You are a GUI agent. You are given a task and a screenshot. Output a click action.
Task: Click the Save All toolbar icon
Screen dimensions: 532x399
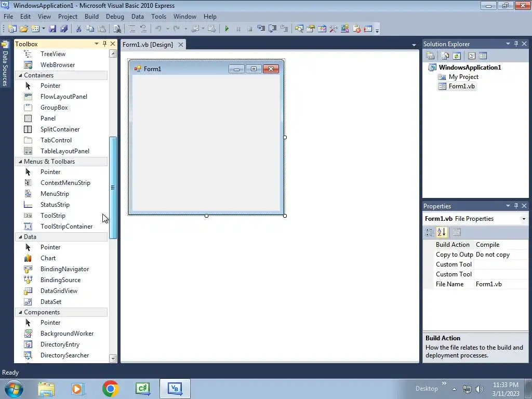click(64, 29)
